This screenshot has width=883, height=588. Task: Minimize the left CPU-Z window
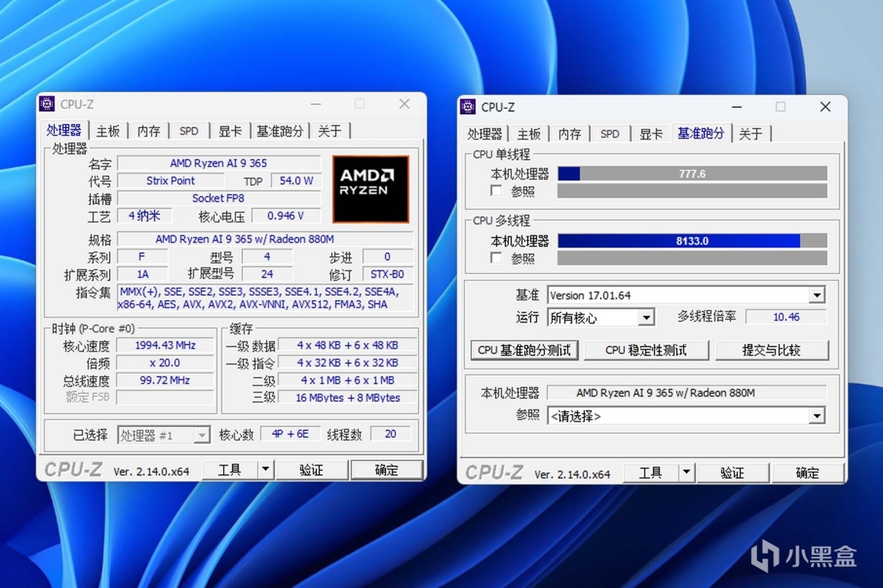click(315, 104)
